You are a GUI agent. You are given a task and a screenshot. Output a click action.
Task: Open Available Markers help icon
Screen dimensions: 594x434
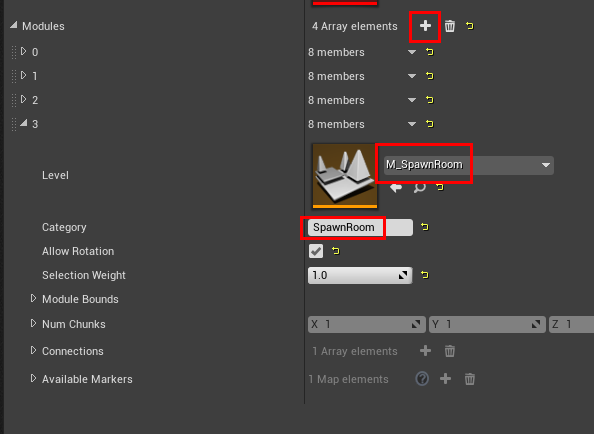point(422,379)
